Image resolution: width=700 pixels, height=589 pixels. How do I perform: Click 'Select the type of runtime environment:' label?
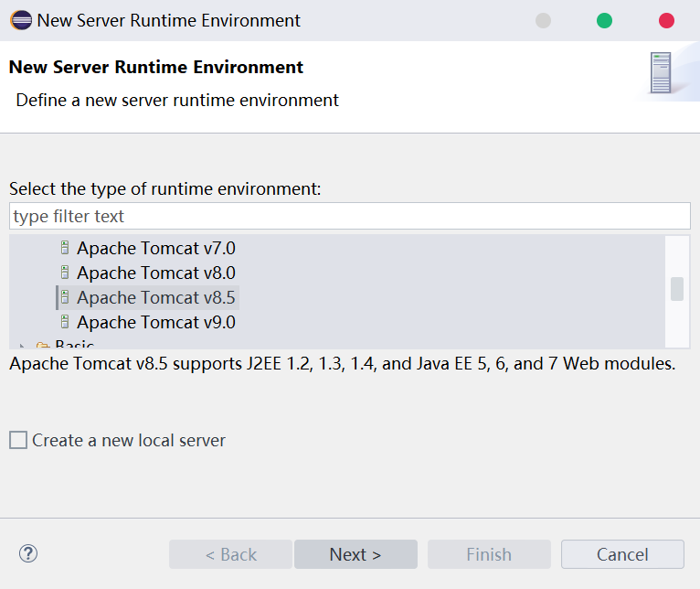(164, 188)
